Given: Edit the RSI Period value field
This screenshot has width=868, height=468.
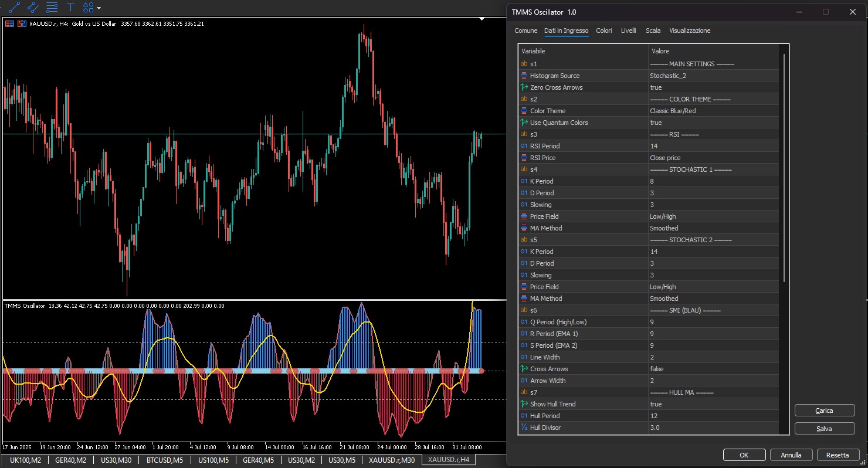Looking at the screenshot, I should (713, 146).
